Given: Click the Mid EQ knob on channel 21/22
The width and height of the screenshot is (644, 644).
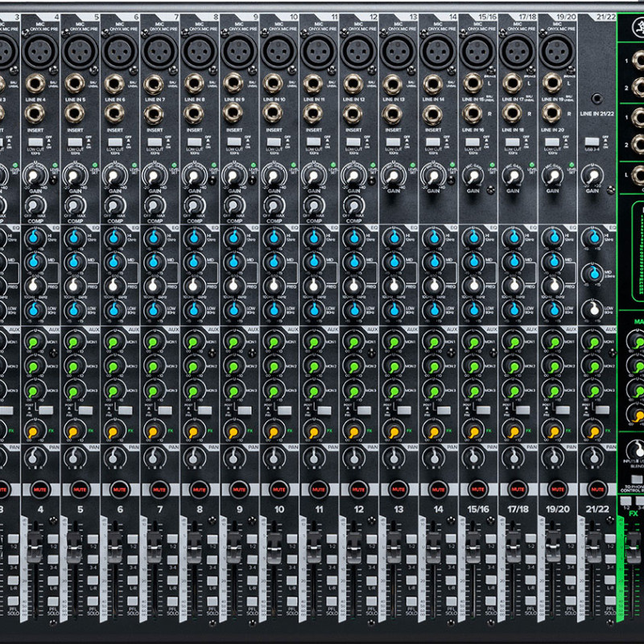Looking at the screenshot, I should coord(594,273).
